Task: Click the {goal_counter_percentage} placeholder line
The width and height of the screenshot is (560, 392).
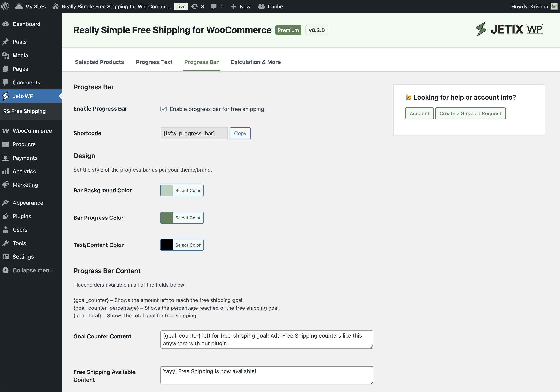Action: click(176, 308)
